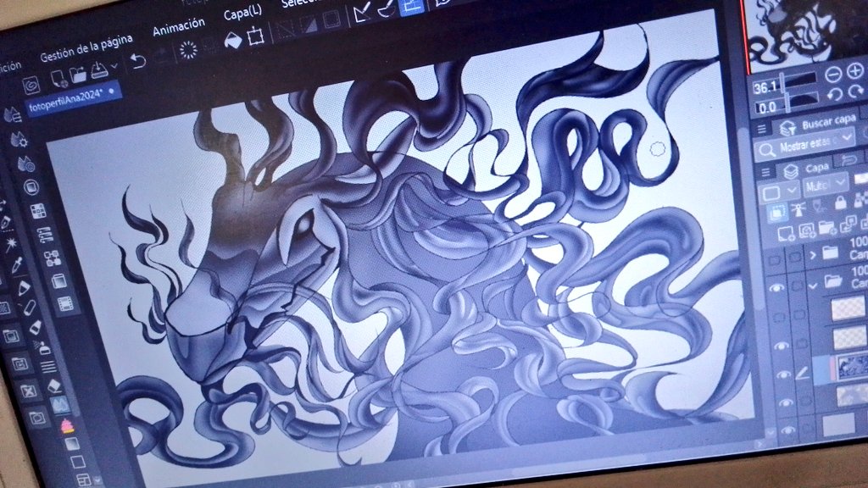The image size is (868, 488).
Task: Click the New Raster Layer icon
Action: tap(786, 235)
